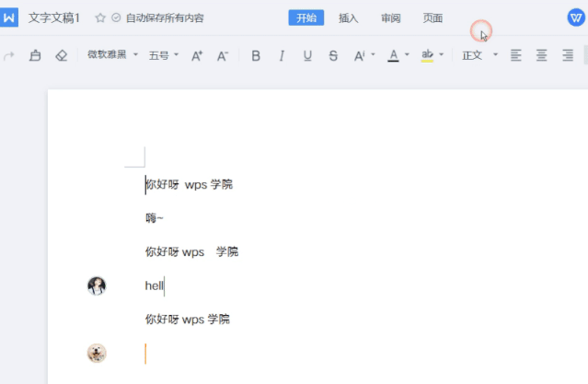Select the format painter tool
This screenshot has height=384, width=588.
click(35, 55)
